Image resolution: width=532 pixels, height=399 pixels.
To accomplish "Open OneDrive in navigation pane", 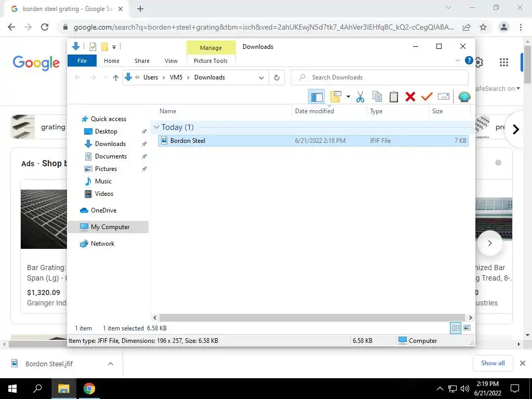I will (103, 210).
